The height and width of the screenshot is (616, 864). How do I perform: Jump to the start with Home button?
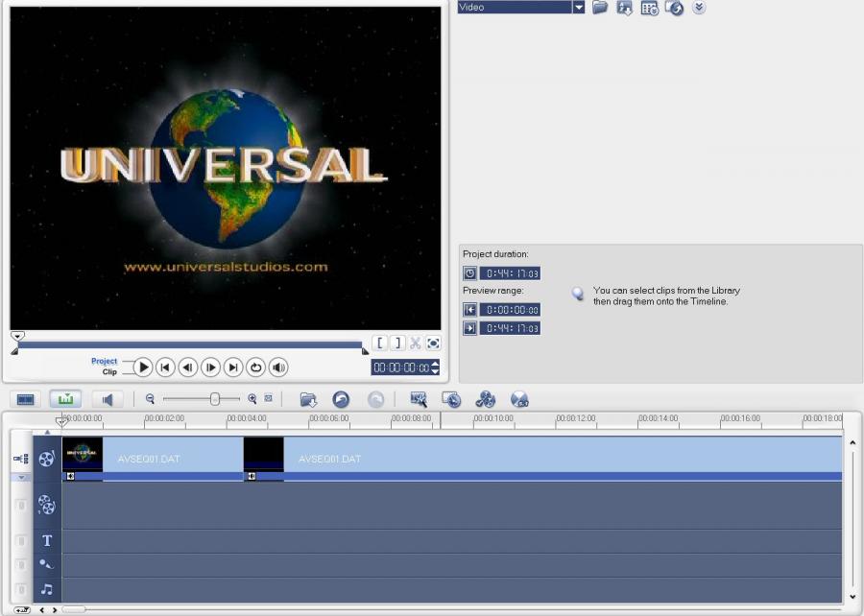[165, 367]
